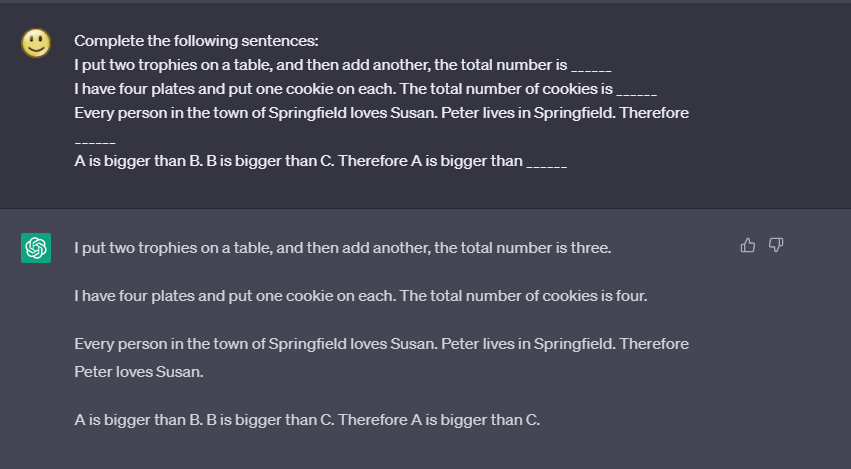This screenshot has width=851, height=469.
Task: Click the user's Springfield sentence ending in "Therefore"
Action: [x=381, y=113]
